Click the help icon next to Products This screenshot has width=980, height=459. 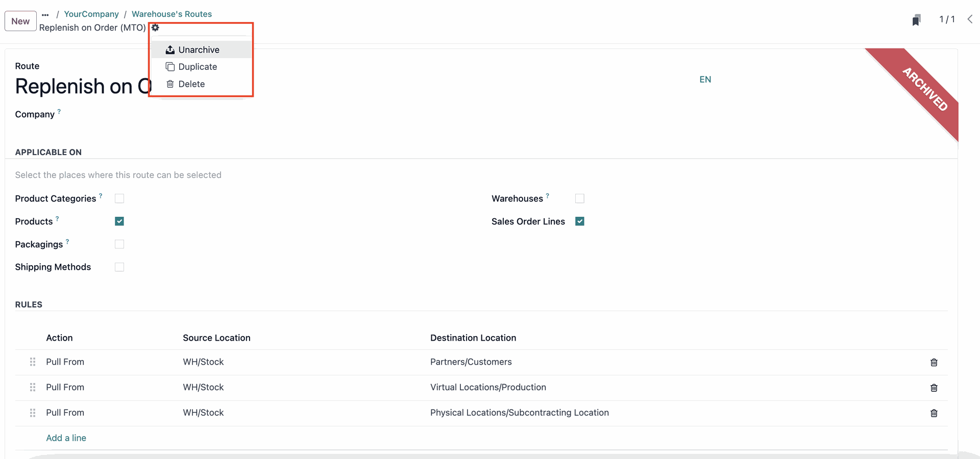coord(57,218)
